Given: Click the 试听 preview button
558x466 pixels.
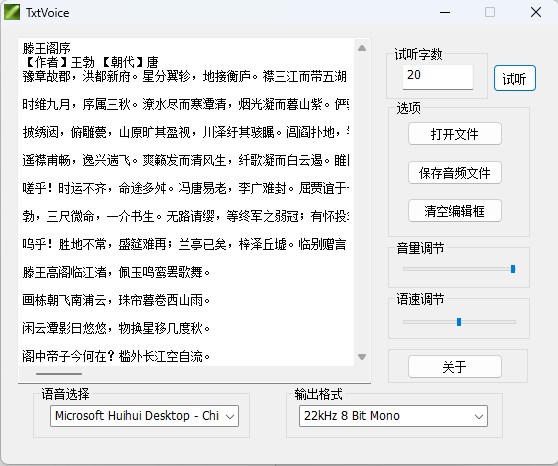Looking at the screenshot, I should click(515, 78).
